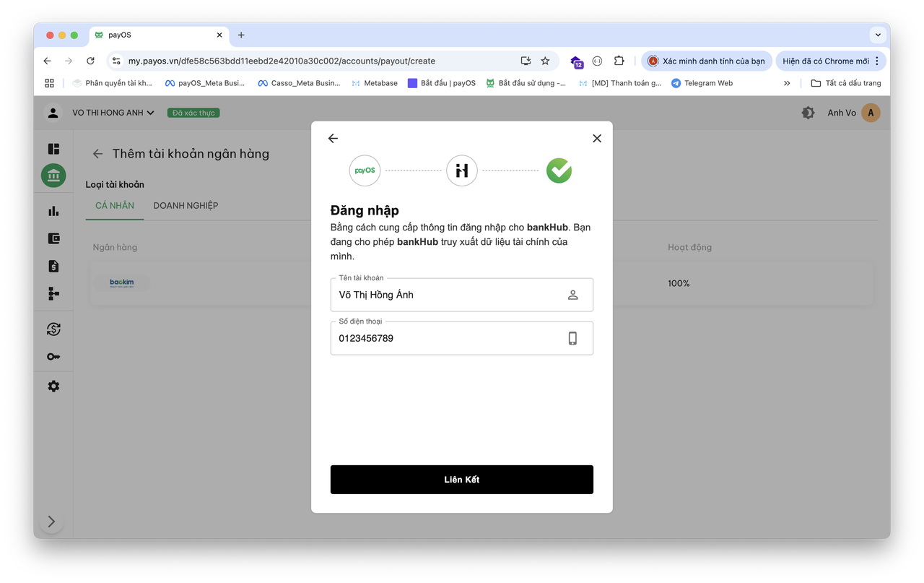Reload the page in Chrome
Viewport: 924px width, 583px height.
[90, 61]
